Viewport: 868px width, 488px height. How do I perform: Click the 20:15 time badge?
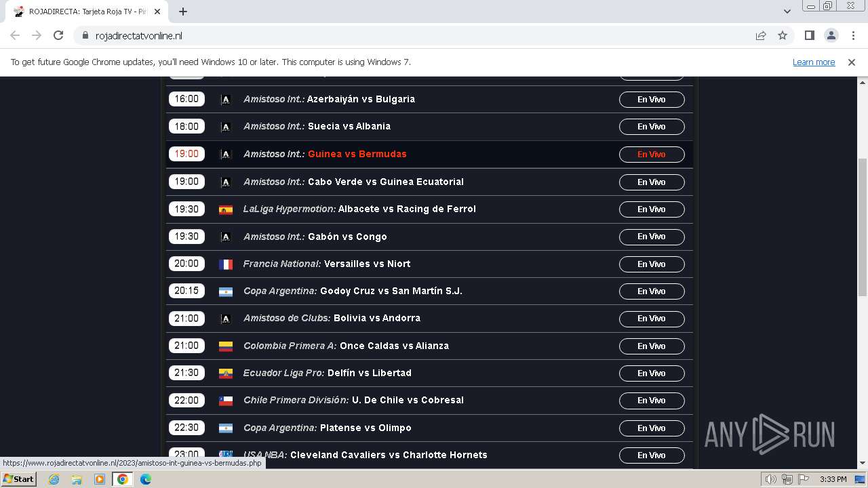186,291
